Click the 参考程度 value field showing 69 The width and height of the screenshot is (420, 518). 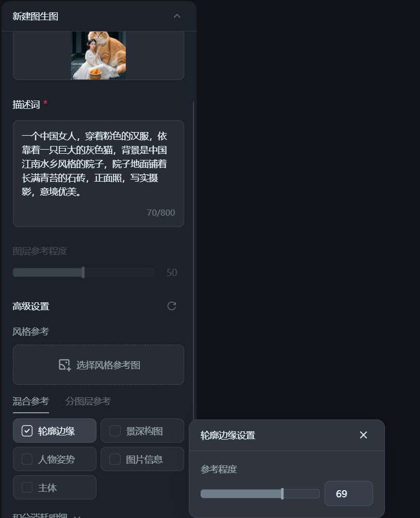pos(349,494)
